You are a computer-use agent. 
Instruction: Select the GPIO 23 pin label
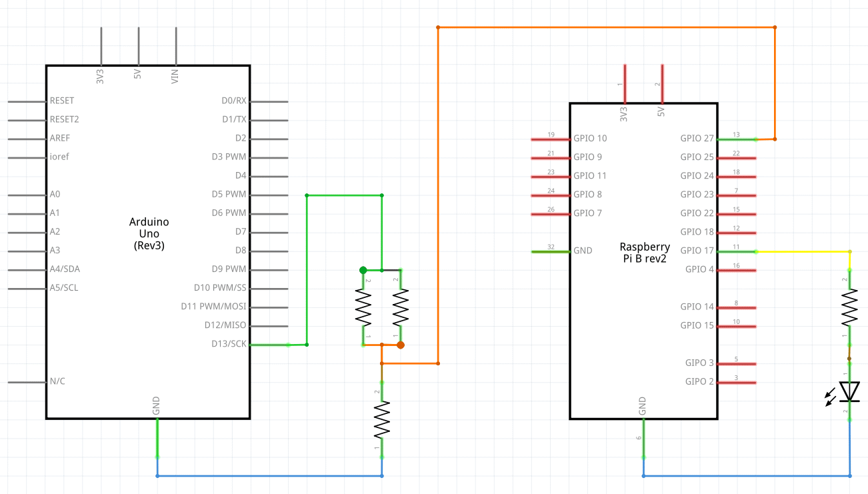pos(697,195)
